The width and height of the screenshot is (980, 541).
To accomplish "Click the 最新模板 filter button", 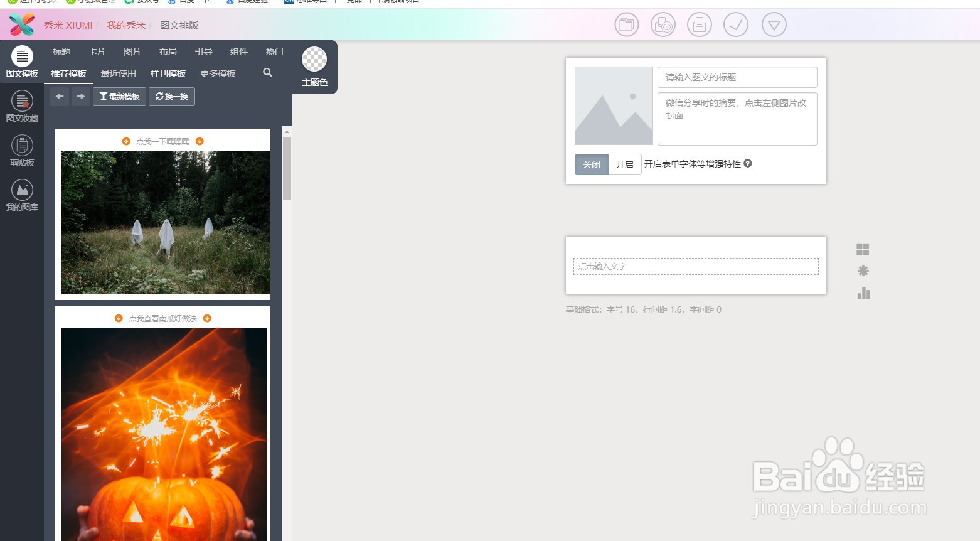I will coord(119,97).
